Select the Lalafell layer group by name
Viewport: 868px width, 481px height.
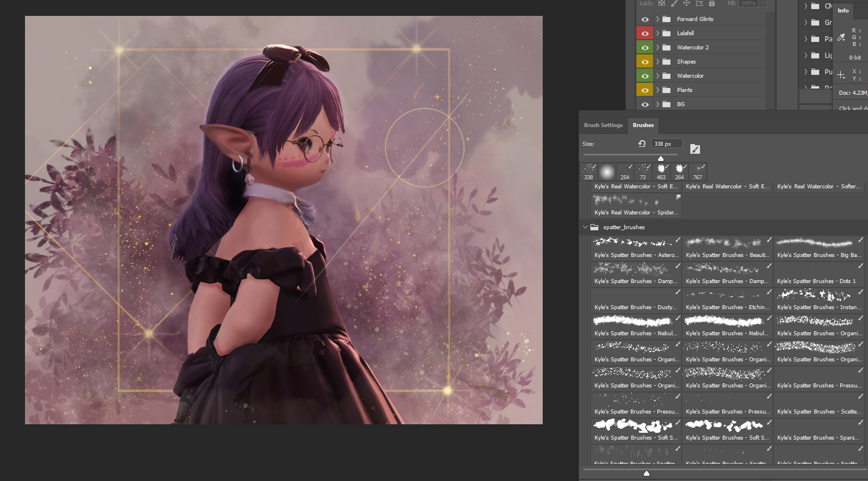click(x=685, y=33)
